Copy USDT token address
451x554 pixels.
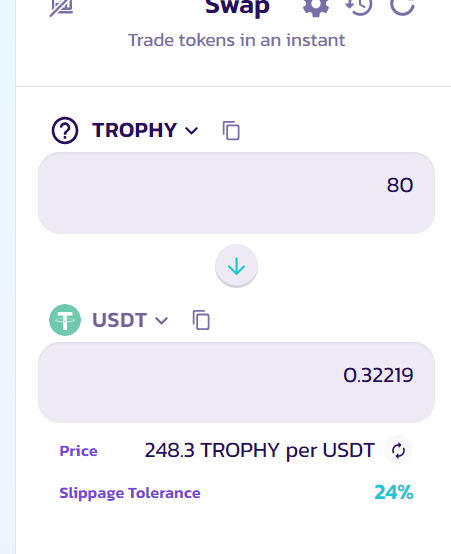201,320
